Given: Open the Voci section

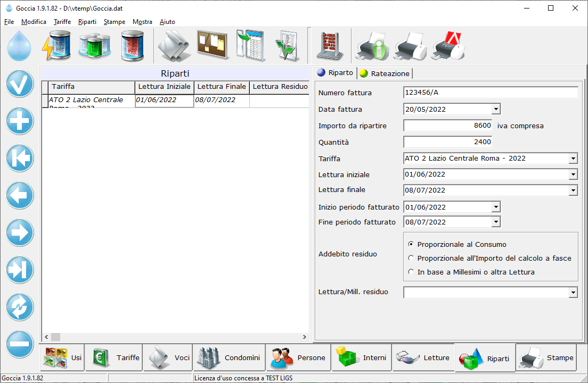Looking at the screenshot, I should click(168, 357).
